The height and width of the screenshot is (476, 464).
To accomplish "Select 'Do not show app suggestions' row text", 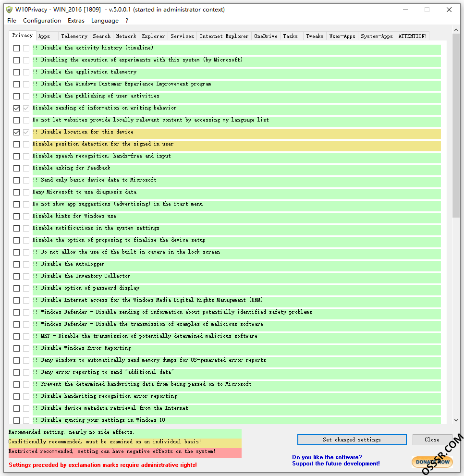I will 118,204.
